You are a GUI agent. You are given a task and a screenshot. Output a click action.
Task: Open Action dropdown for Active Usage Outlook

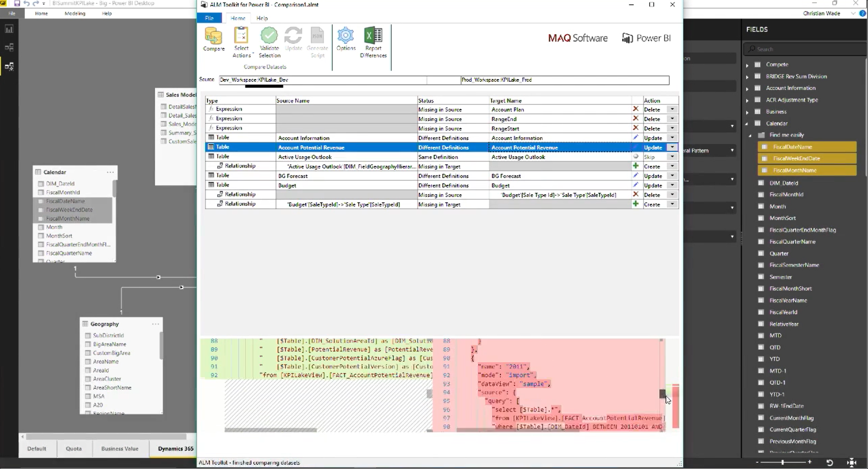[672, 157]
